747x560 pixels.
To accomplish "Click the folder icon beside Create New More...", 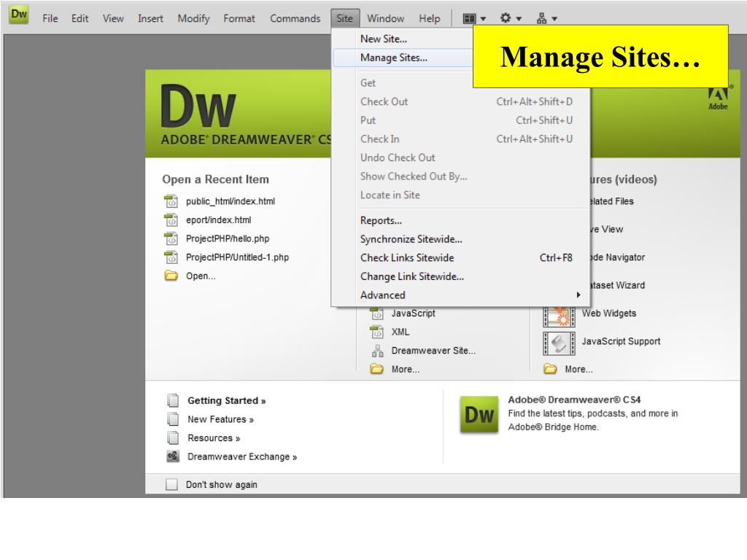I will click(x=377, y=368).
